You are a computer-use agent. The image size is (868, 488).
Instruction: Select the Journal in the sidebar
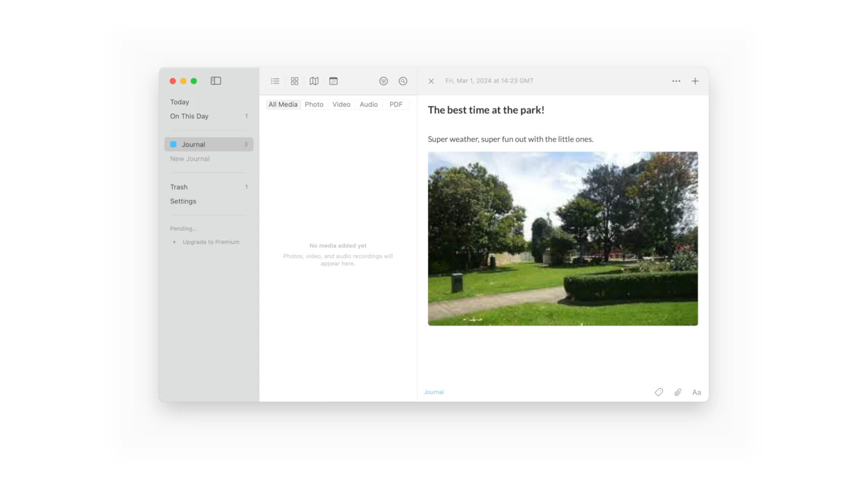pos(193,144)
